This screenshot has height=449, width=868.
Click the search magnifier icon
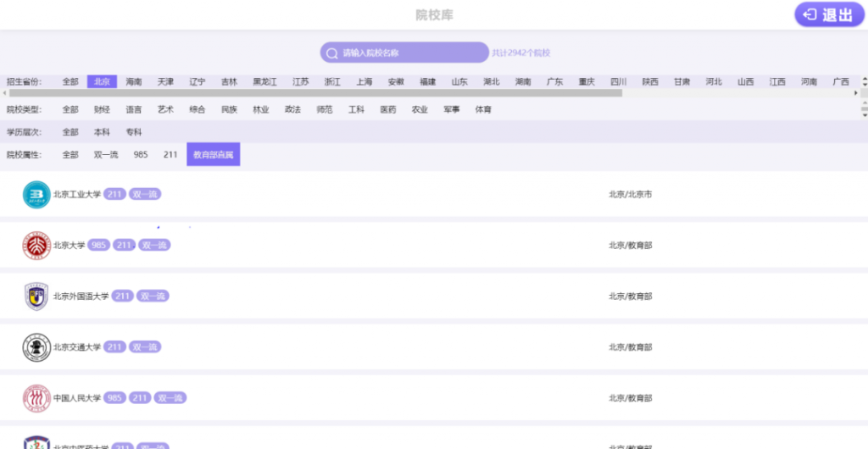331,53
